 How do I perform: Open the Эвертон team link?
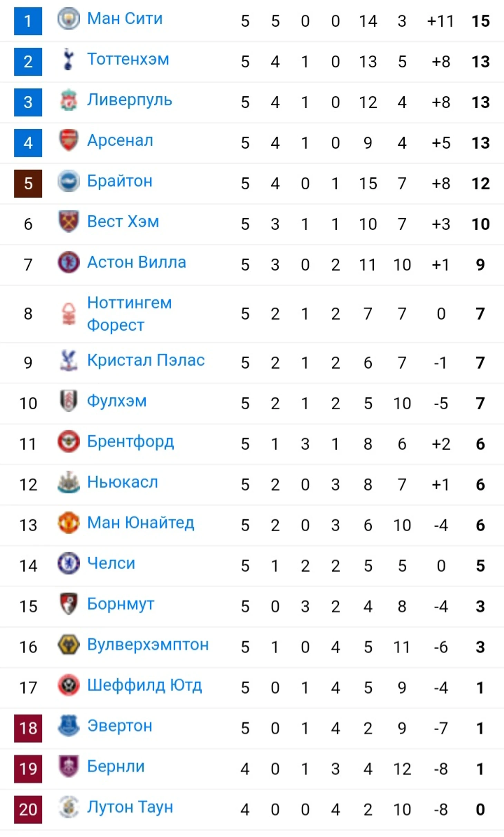tap(119, 726)
